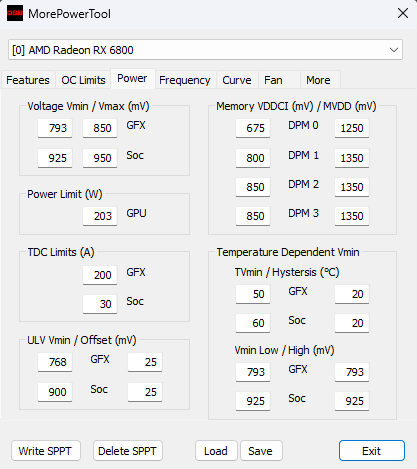Edit the ULV Vmin GFX field 768
Screen dimensions: 417x469
[x=55, y=362]
